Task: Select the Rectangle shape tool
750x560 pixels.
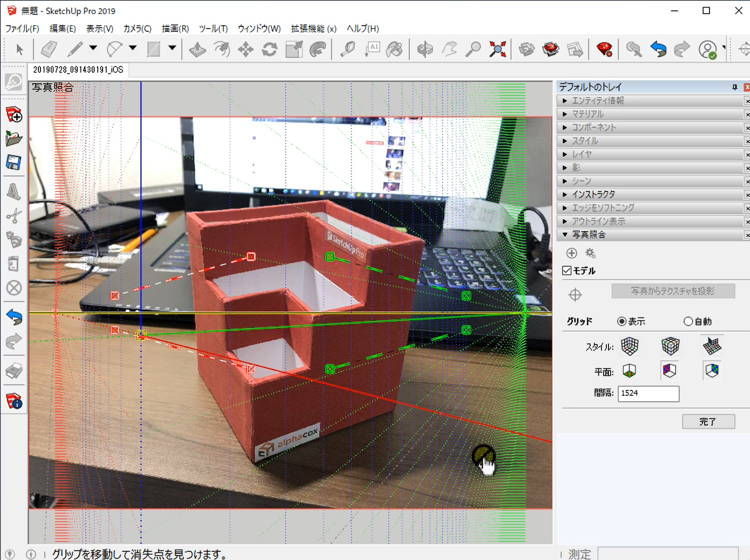Action: 154,49
